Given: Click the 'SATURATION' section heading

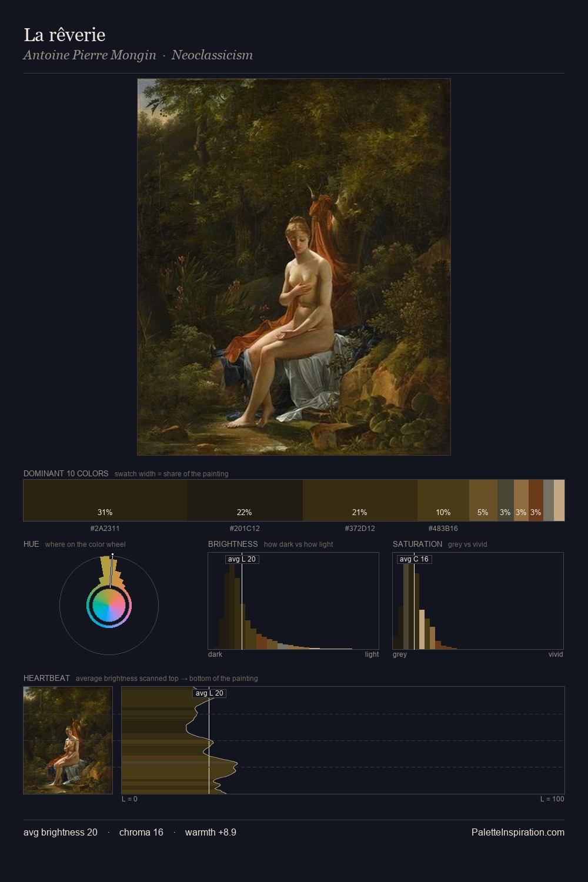Looking at the screenshot, I should (x=417, y=544).
